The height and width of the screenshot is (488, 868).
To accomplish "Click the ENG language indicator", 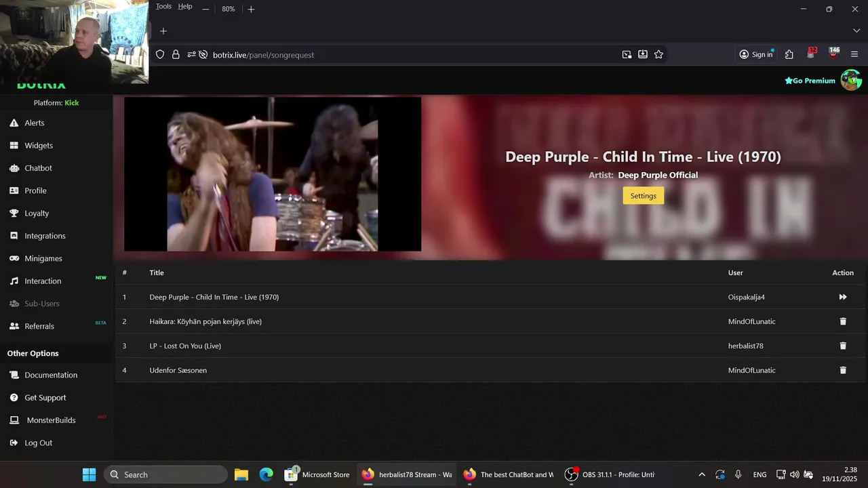I will (x=759, y=474).
